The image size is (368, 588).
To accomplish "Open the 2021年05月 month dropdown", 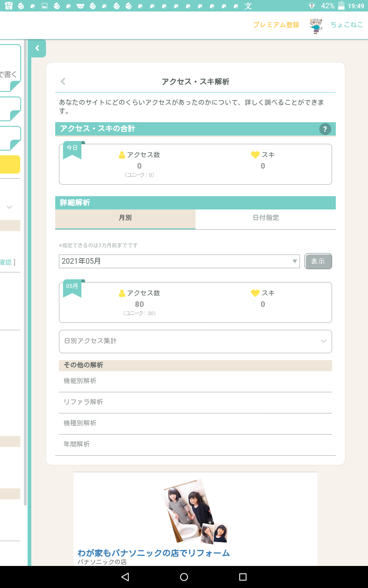I will [x=179, y=261].
